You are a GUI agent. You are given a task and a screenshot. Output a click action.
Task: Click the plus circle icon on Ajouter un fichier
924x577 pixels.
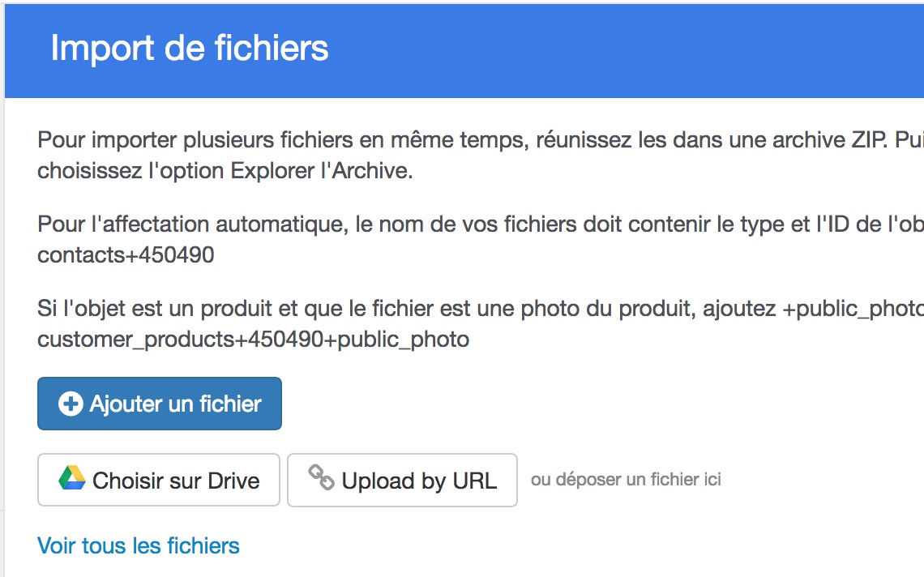click(71, 404)
